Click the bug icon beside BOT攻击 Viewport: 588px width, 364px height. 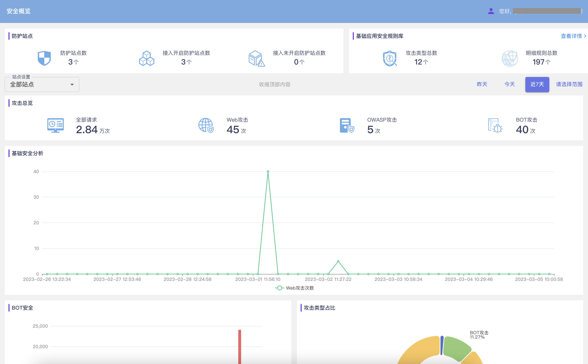(x=495, y=125)
